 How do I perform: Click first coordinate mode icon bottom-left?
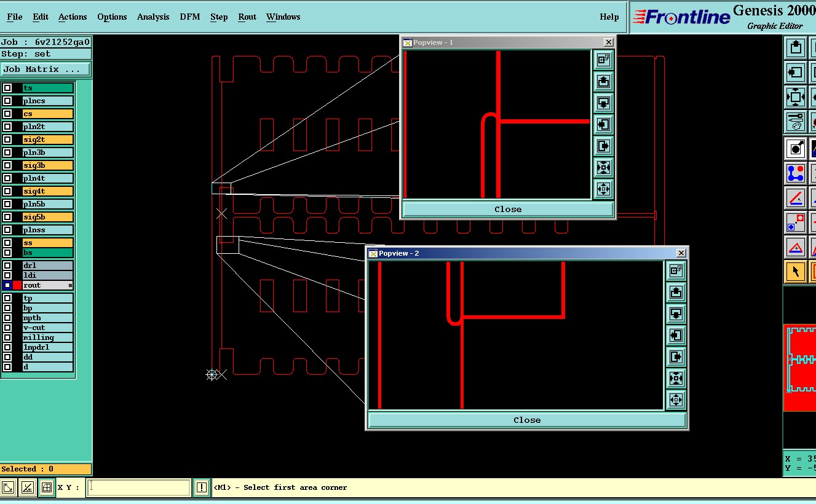[x=8, y=487]
